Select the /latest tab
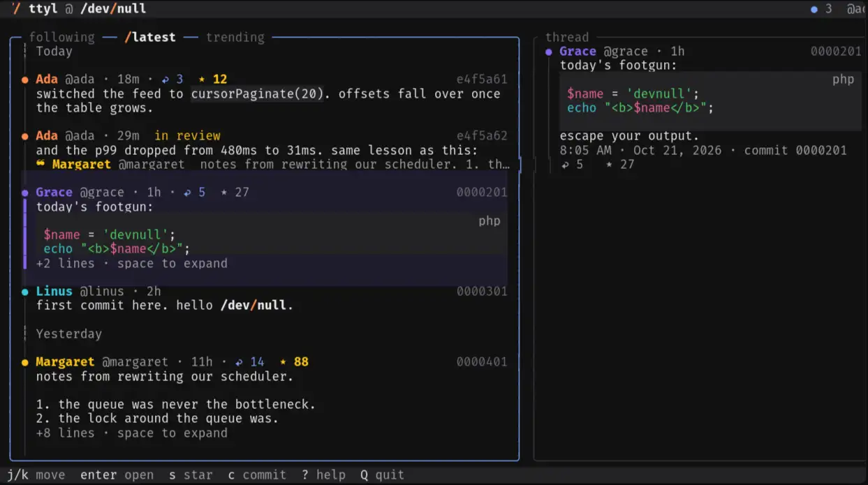The image size is (868, 485). point(150,38)
